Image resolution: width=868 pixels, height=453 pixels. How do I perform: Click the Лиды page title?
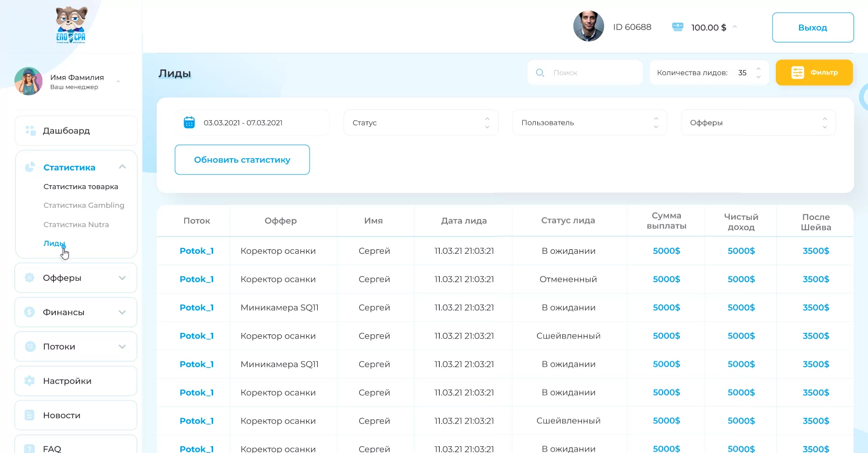point(175,73)
